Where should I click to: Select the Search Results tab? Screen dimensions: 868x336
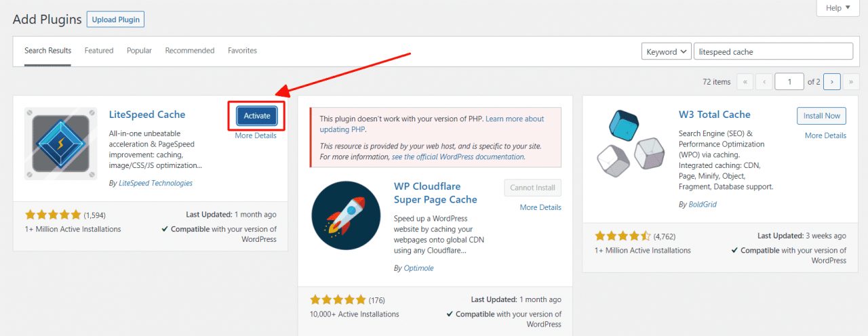click(x=47, y=51)
